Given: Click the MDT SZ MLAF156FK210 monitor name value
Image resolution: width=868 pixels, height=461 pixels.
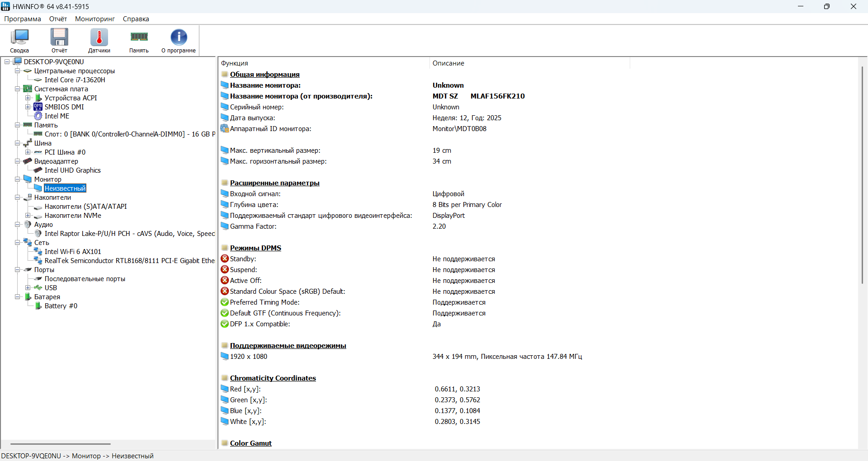Looking at the screenshot, I should (479, 96).
